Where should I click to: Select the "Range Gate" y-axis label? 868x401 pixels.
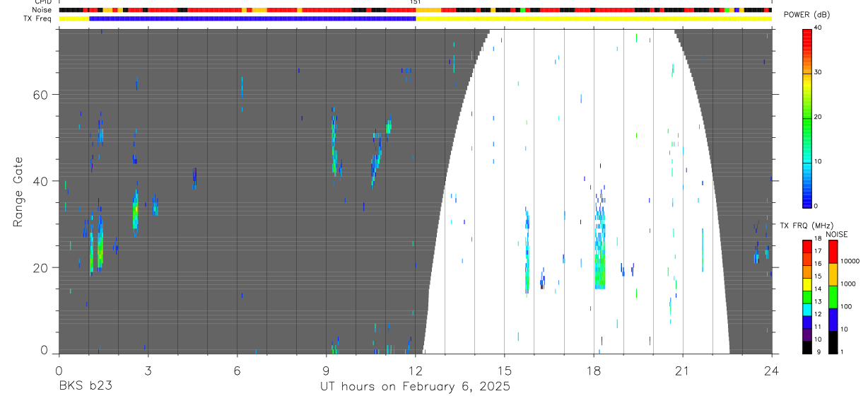coord(18,192)
